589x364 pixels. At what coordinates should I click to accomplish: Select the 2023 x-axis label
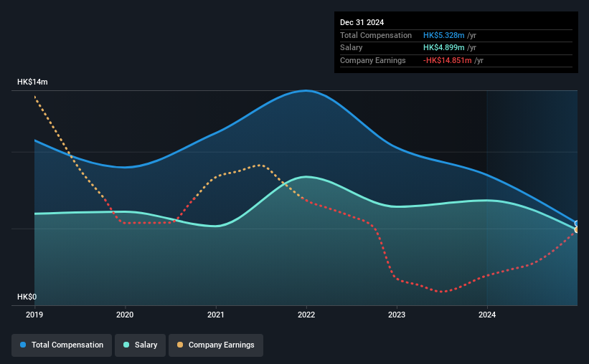397,315
